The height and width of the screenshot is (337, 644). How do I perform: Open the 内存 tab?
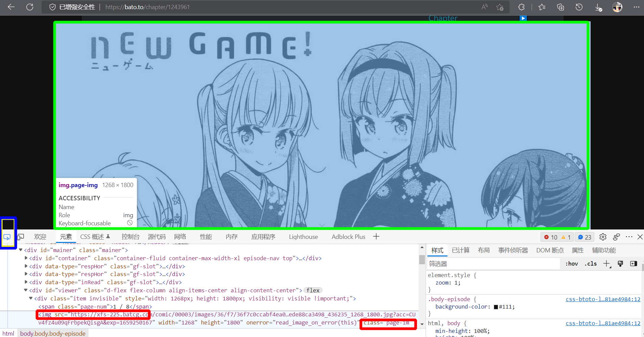click(232, 237)
